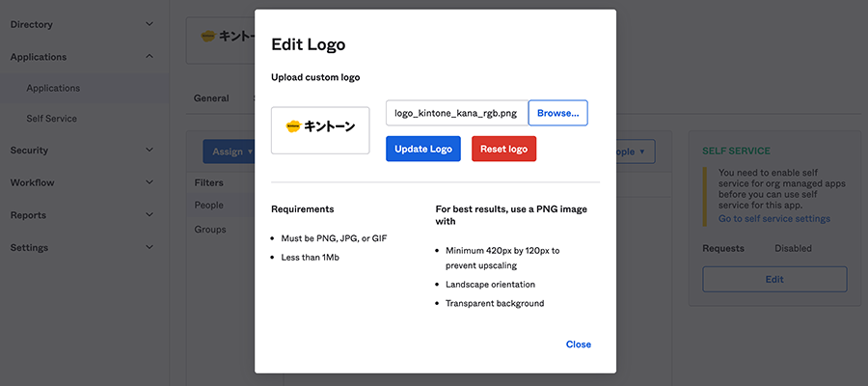
Task: Collapse the Applications sidebar section
Action: (82, 57)
